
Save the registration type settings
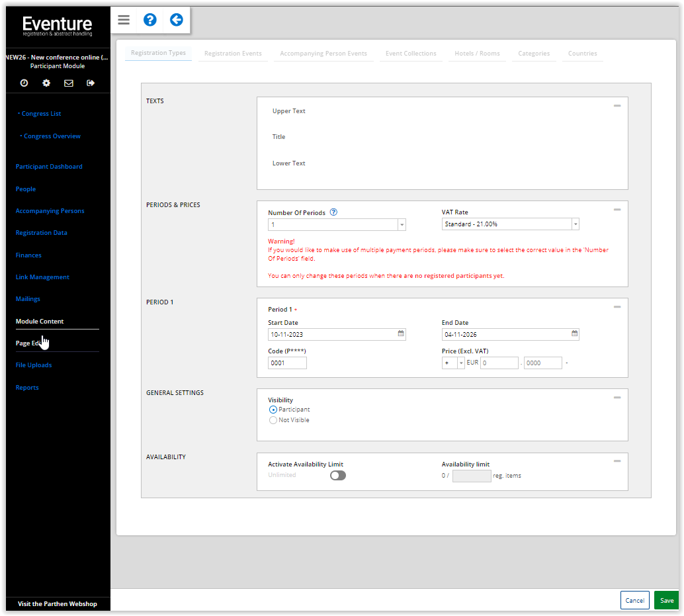click(x=666, y=600)
